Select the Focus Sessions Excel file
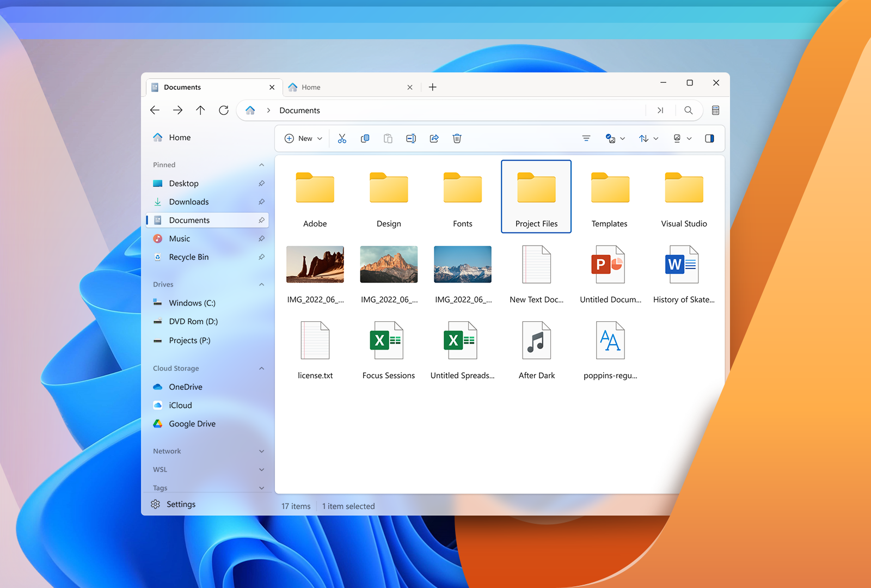The image size is (871, 588). (x=388, y=350)
